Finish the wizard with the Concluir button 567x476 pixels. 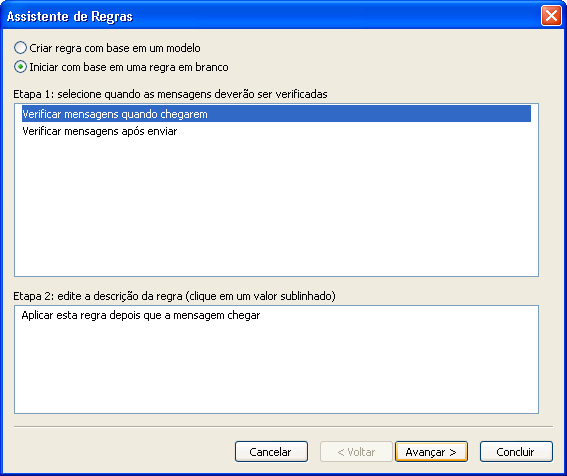516,452
